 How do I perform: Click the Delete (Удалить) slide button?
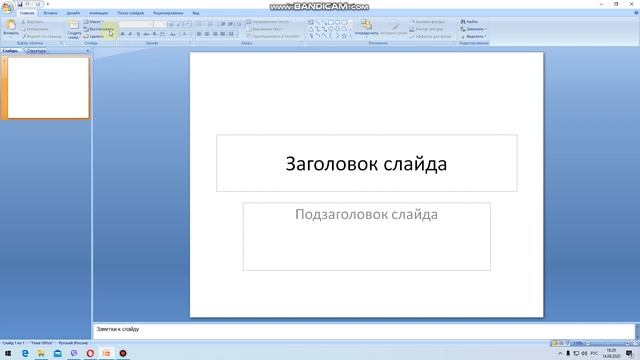(x=94, y=36)
